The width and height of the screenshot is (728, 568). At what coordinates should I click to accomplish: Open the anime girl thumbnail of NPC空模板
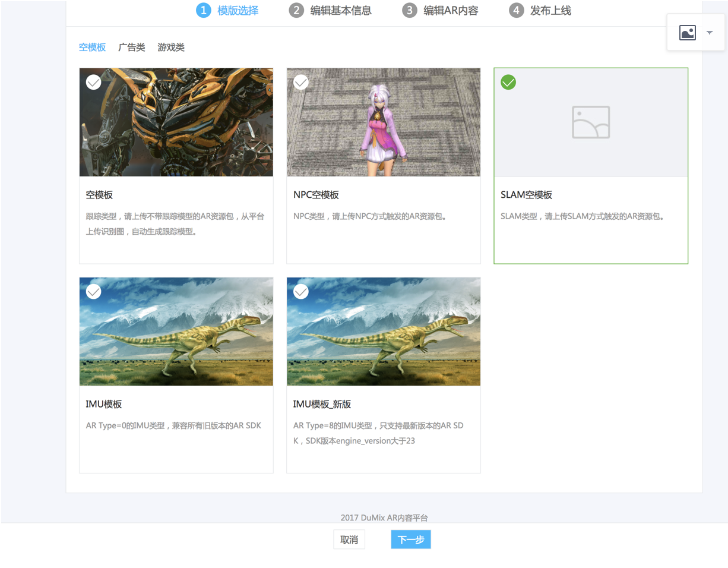tap(384, 122)
